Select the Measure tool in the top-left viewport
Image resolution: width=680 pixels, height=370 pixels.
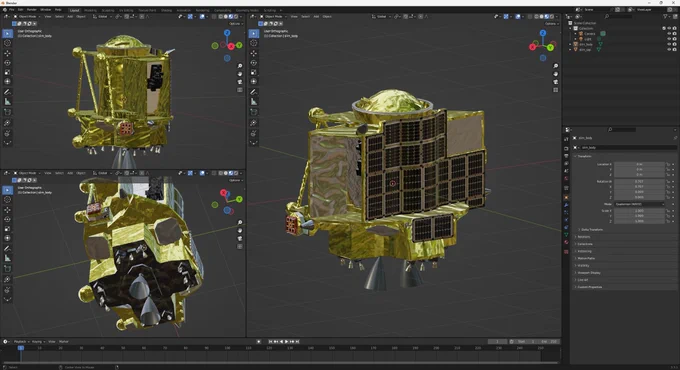[x=7, y=102]
